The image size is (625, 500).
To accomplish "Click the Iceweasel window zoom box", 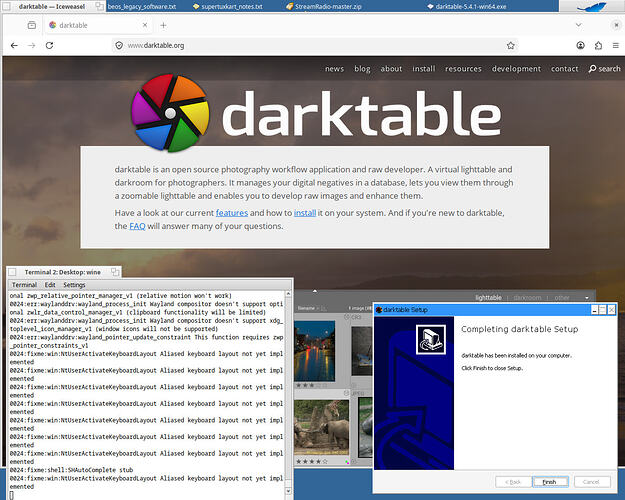I will (x=99, y=6).
